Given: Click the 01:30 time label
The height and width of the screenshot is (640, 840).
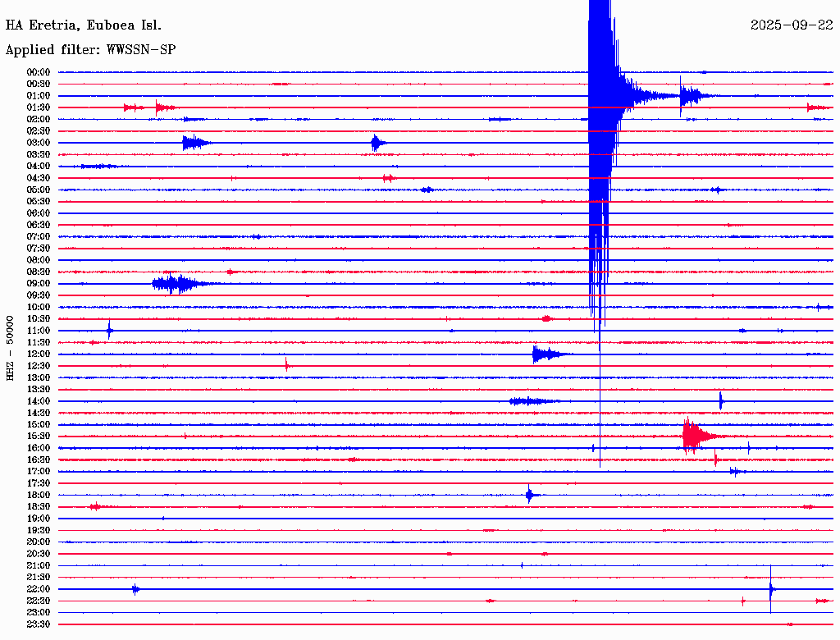Looking at the screenshot, I should [39, 107].
